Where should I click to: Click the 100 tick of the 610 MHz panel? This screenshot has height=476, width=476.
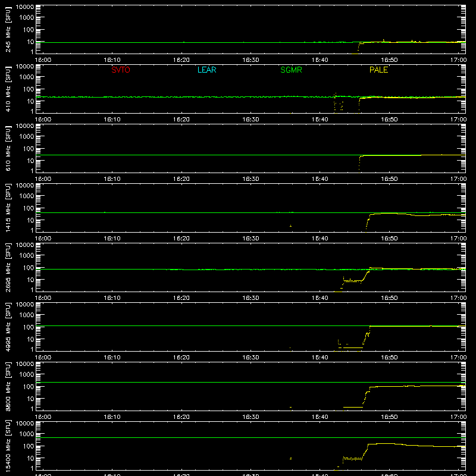tap(29, 149)
